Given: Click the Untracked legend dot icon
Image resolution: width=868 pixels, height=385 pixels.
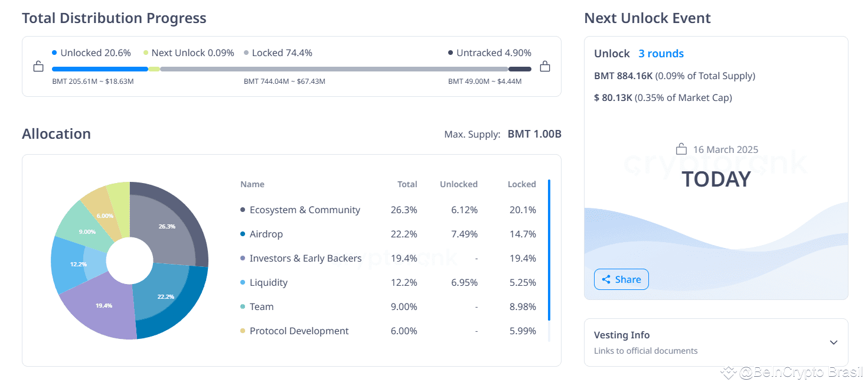Looking at the screenshot, I should 451,53.
